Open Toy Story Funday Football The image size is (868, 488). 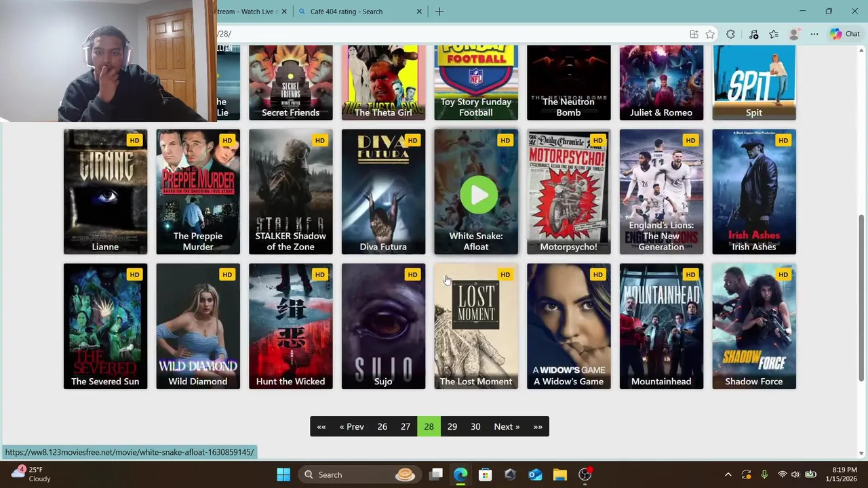(x=476, y=83)
